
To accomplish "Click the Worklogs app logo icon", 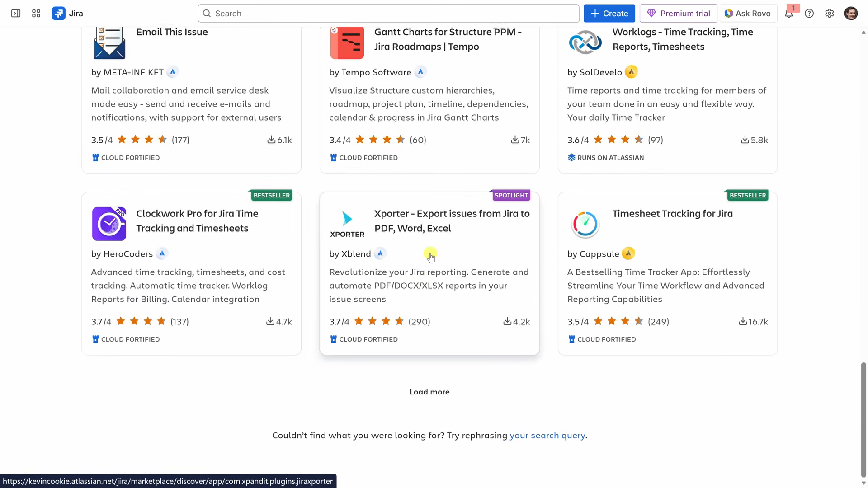I will [x=585, y=43].
